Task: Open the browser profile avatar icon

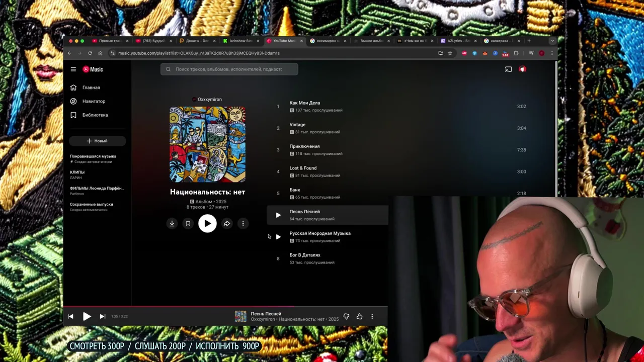Action: (x=541, y=53)
